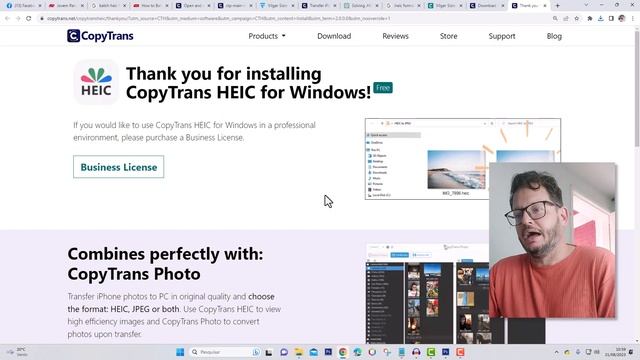Reload the page with refresh button

pyautogui.click(x=29, y=18)
